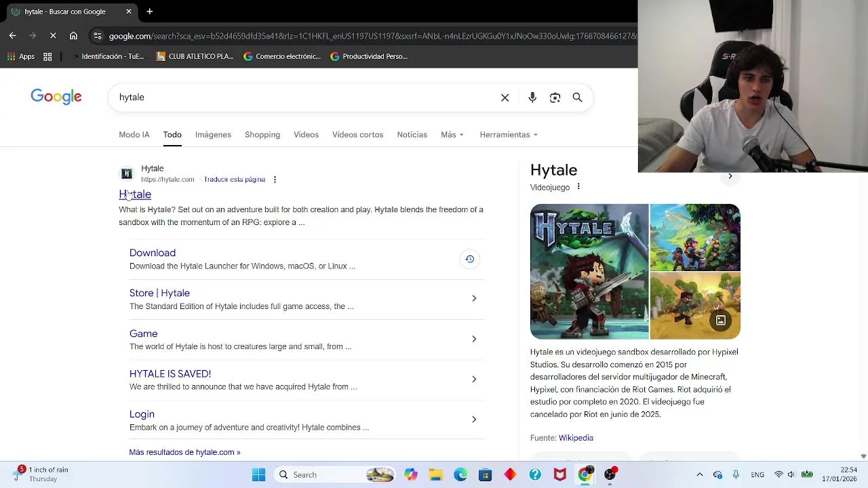
Task: Expand the Store | Hytale sitelink arrow
Action: 474,298
